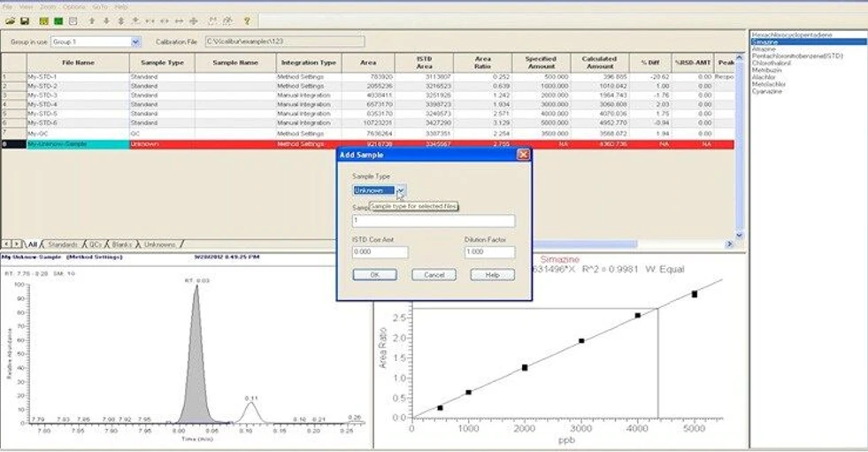Switch to the Standards tab

pos(63,244)
